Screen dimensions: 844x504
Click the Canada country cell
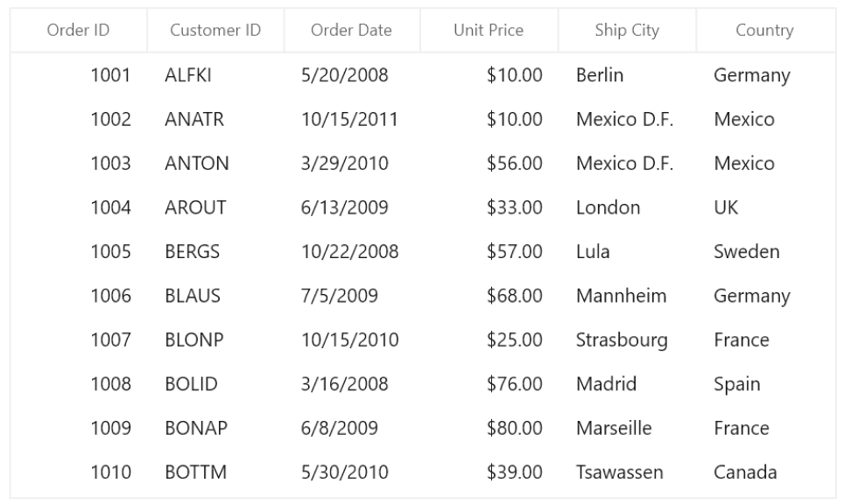click(x=745, y=472)
